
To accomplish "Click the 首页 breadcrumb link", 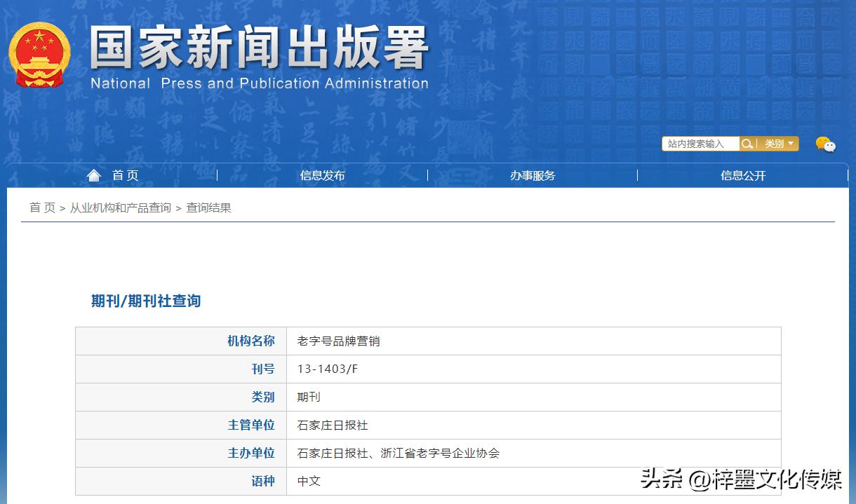I will [x=42, y=207].
